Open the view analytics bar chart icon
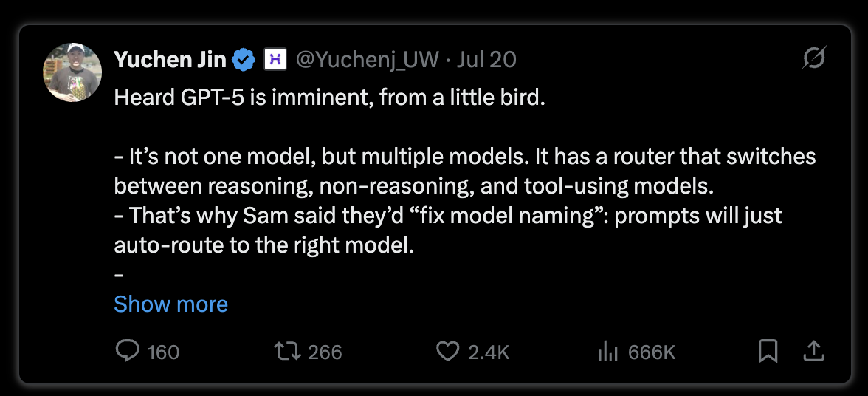This screenshot has height=396, width=868. 608,352
